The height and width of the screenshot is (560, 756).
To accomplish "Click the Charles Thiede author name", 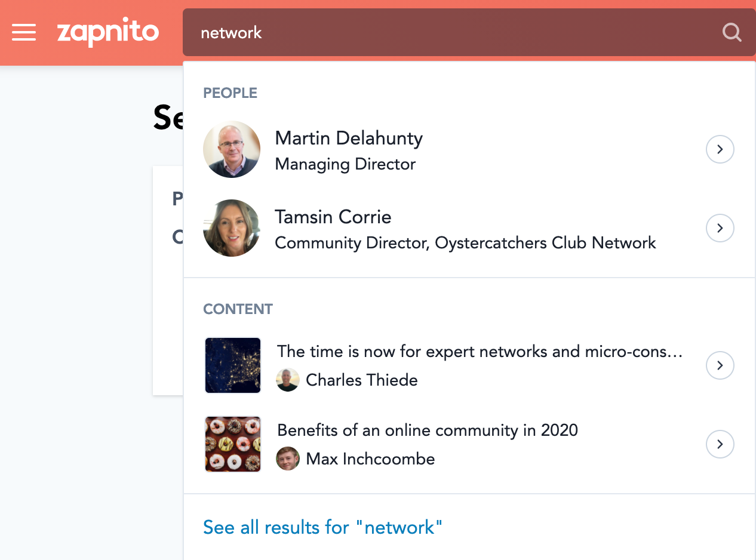I will click(361, 380).
